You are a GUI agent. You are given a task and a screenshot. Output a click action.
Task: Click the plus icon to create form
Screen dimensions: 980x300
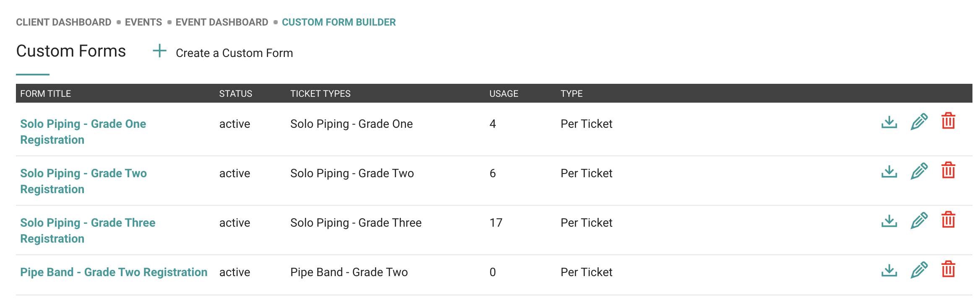159,51
